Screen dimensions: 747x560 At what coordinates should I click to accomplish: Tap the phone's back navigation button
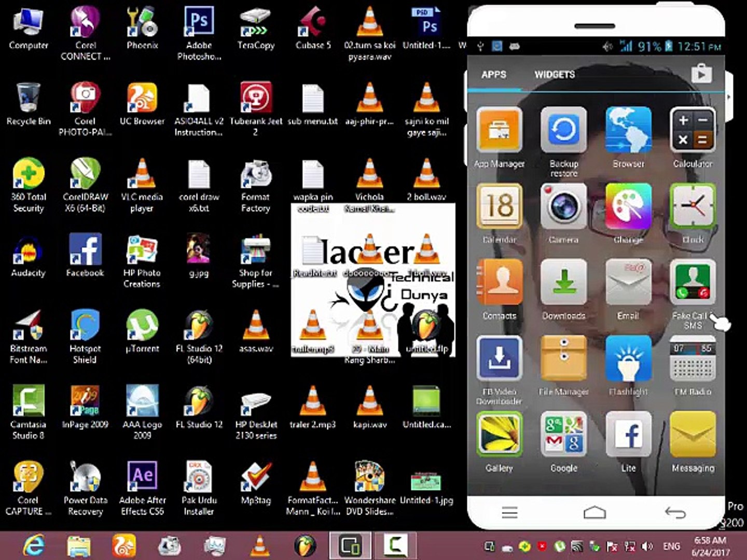click(x=675, y=512)
